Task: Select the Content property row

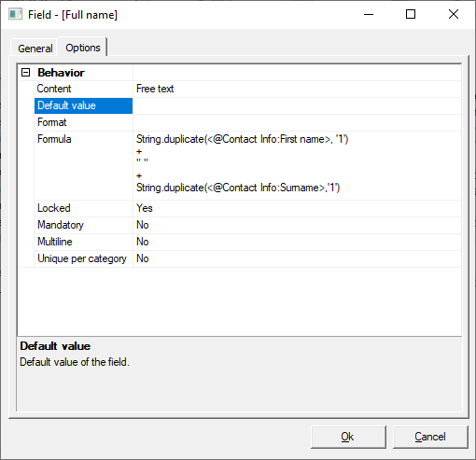Action: click(x=247, y=89)
